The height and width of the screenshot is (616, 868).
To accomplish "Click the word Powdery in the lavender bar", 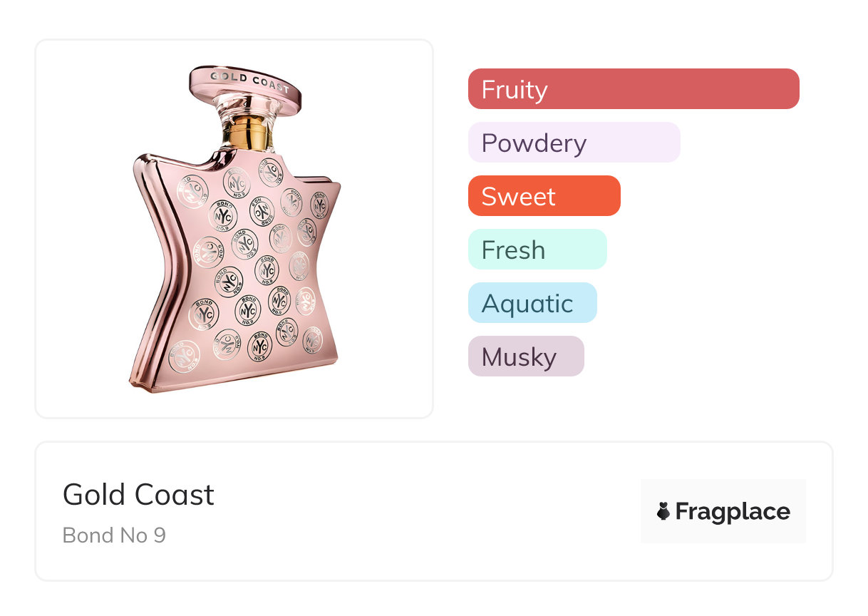I will (534, 143).
